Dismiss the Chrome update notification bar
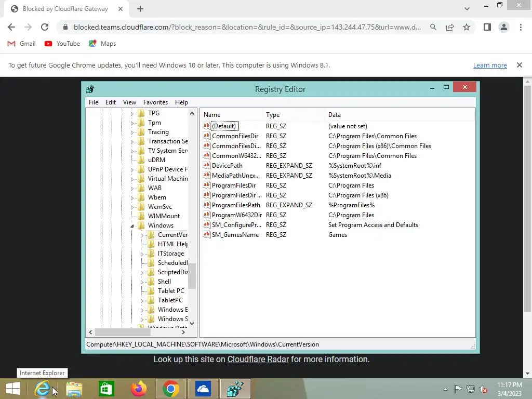This screenshot has height=399, width=532. pyautogui.click(x=519, y=65)
